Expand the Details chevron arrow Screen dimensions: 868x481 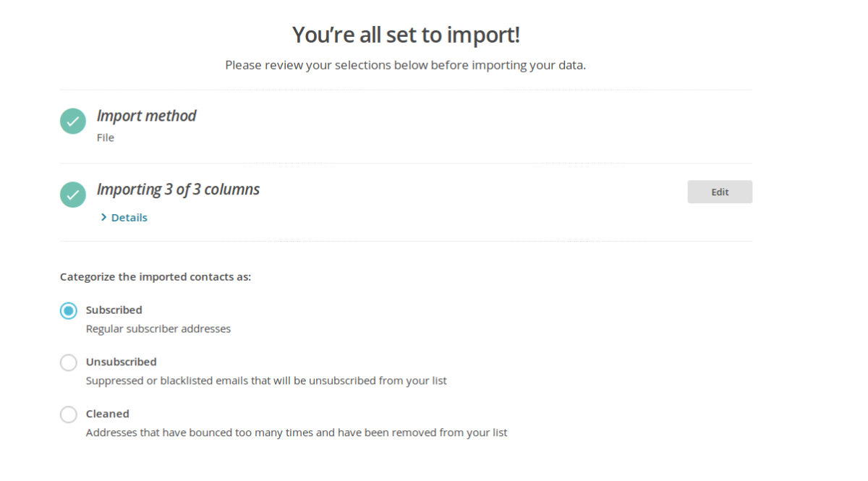104,217
